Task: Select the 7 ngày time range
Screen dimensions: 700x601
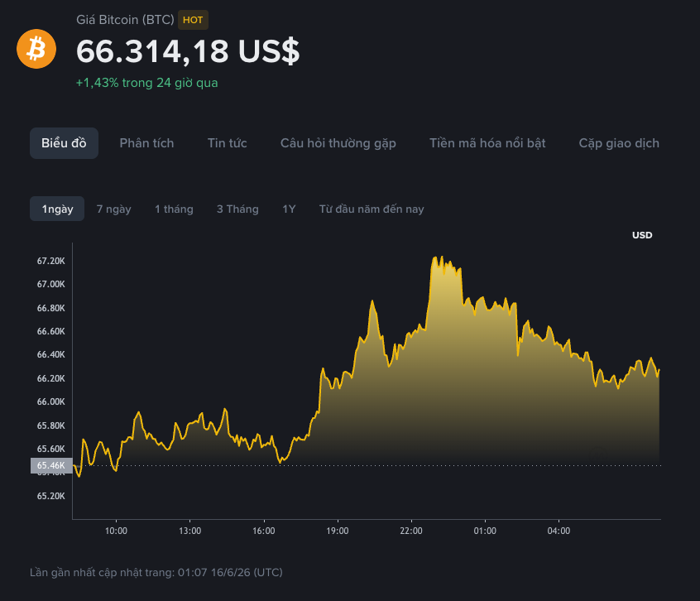Action: click(114, 209)
